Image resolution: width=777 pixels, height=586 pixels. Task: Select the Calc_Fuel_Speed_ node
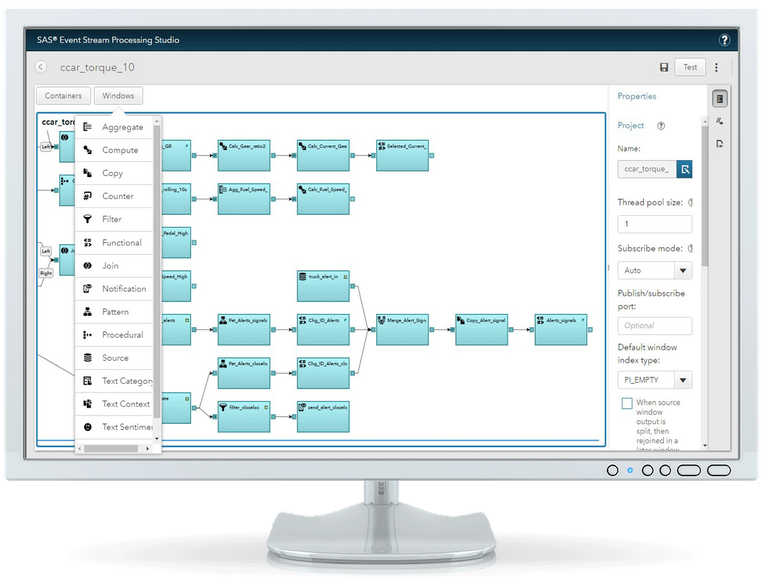pos(323,199)
